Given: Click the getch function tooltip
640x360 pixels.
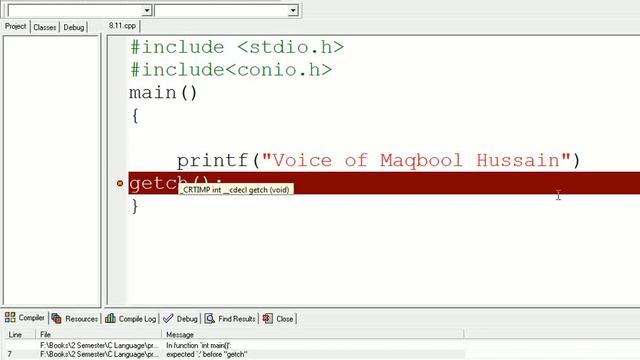Looking at the screenshot, I should (x=236, y=190).
